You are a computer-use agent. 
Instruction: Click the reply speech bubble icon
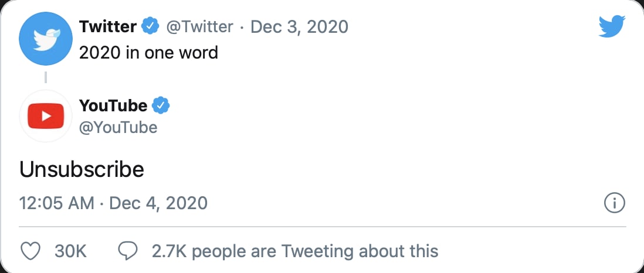click(128, 251)
